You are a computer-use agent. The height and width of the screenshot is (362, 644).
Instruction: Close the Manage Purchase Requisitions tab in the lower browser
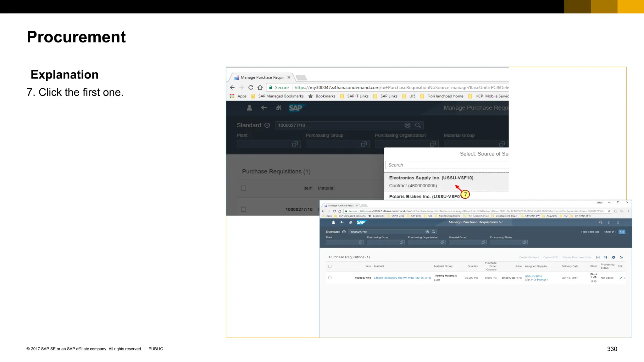[x=357, y=206]
